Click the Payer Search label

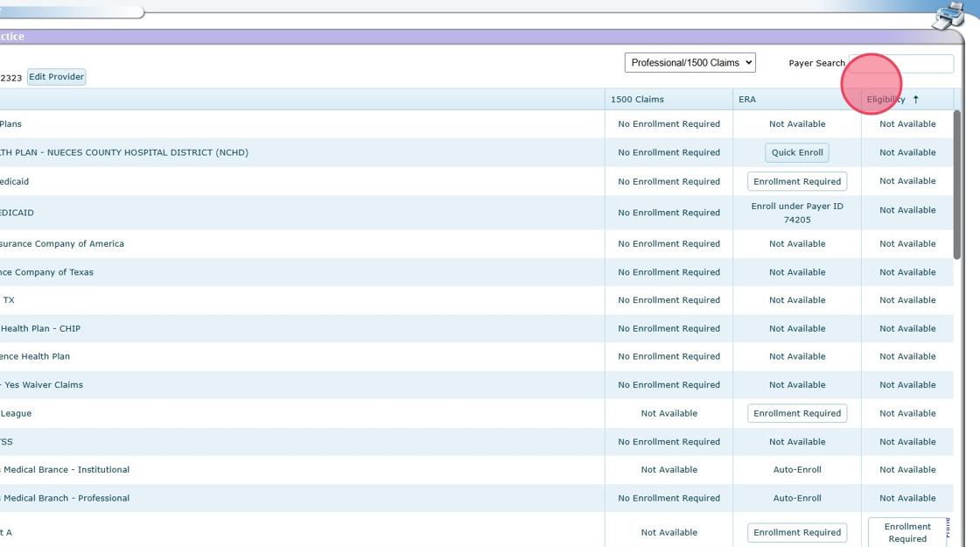tap(816, 63)
